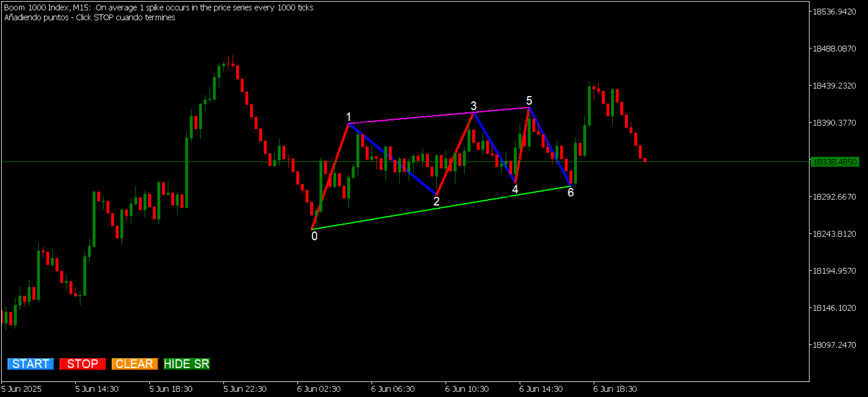Click the 18146.1020 price scale value
Image resolution: width=868 pixels, height=397 pixels.
pos(834,308)
